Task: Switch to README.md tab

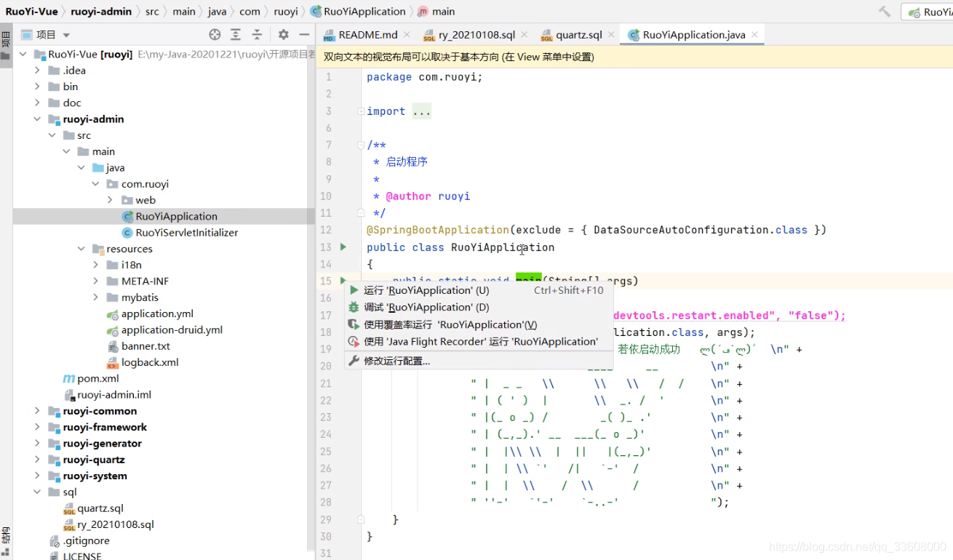Action: coord(368,35)
